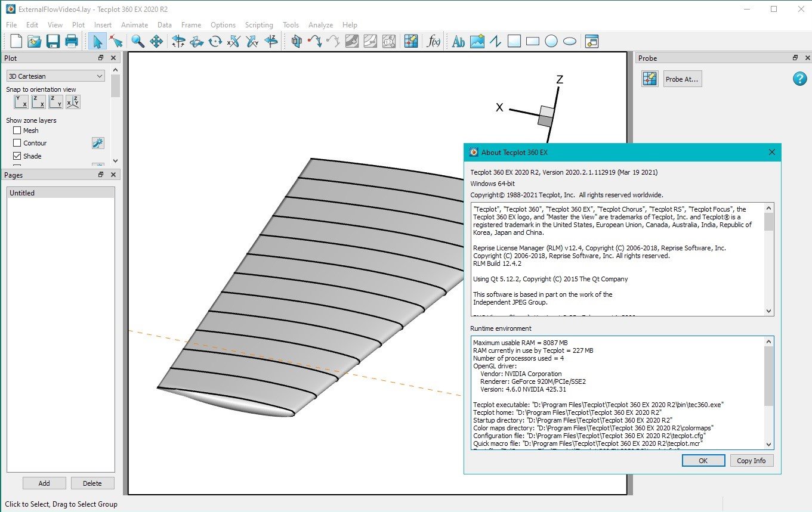Click the Copy Info button
The height and width of the screenshot is (512, 812).
point(751,461)
